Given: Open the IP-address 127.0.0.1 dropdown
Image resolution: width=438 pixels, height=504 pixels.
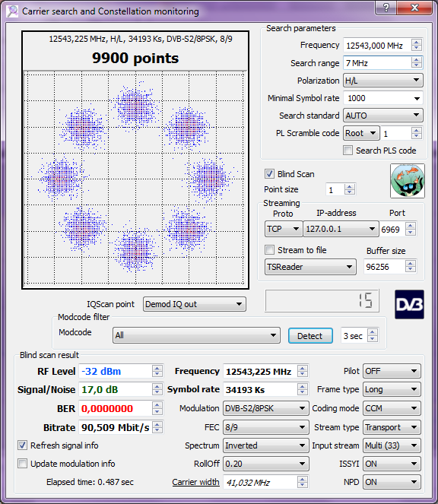Looking at the screenshot, I should pyautogui.click(x=341, y=229).
